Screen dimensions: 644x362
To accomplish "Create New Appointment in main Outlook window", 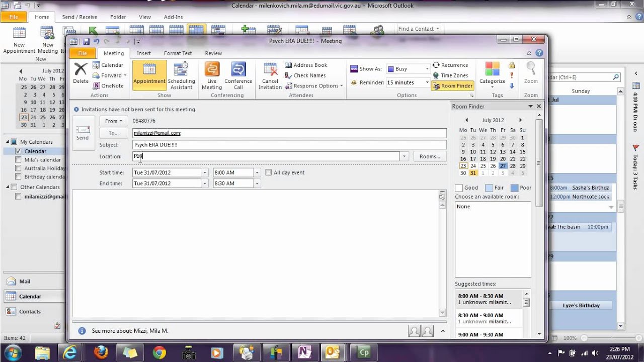I will (19, 40).
